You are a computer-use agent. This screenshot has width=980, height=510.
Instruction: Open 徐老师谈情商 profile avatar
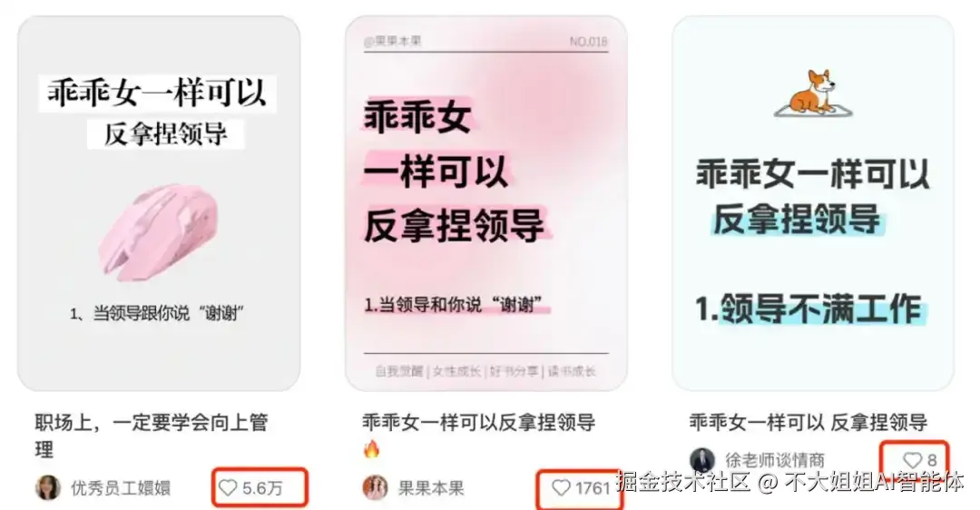[x=701, y=461]
